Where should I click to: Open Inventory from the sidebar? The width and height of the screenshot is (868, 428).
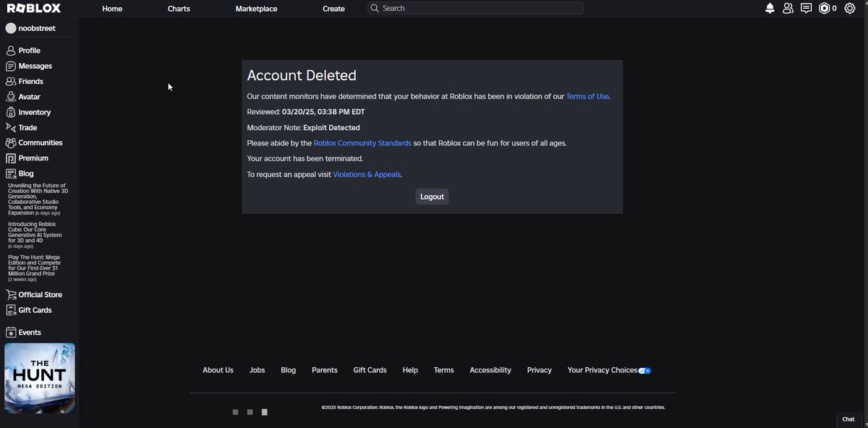coord(28,112)
